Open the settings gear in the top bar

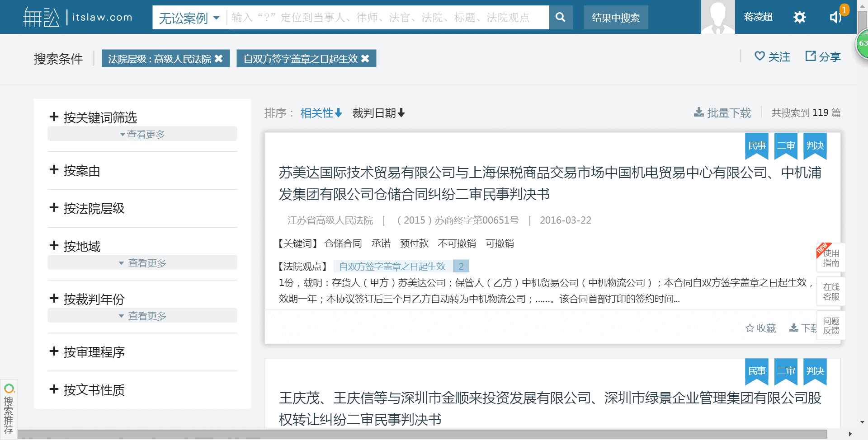(x=799, y=17)
